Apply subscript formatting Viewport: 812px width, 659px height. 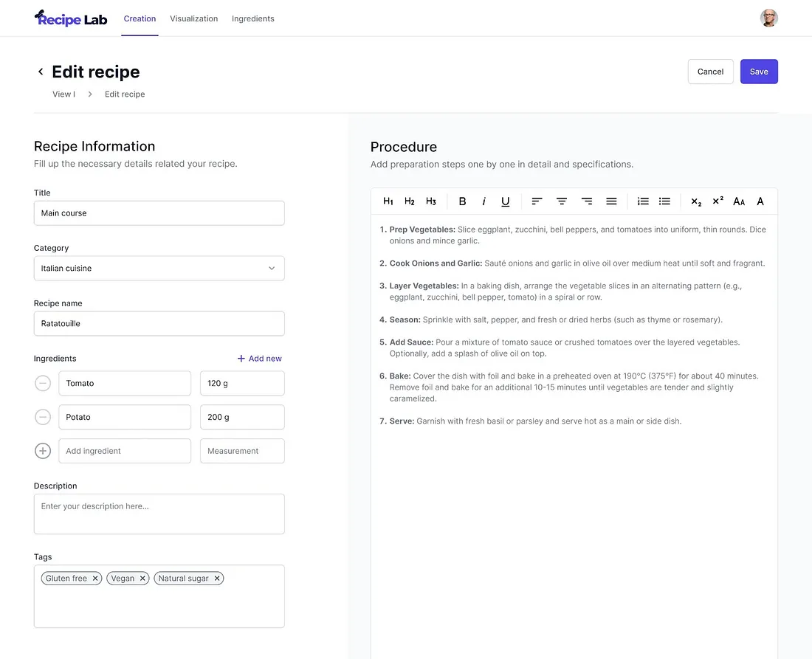point(696,201)
